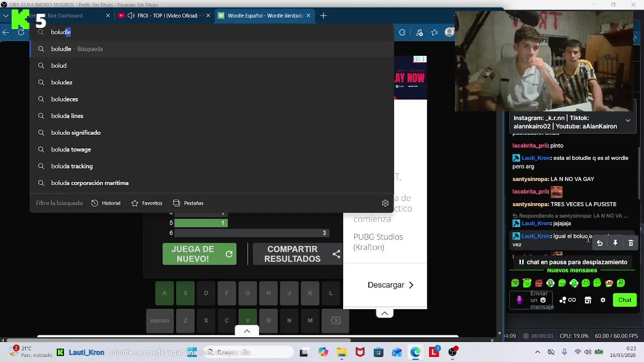
Task: Select 'boludez' search suggestion
Action: coord(211,82)
